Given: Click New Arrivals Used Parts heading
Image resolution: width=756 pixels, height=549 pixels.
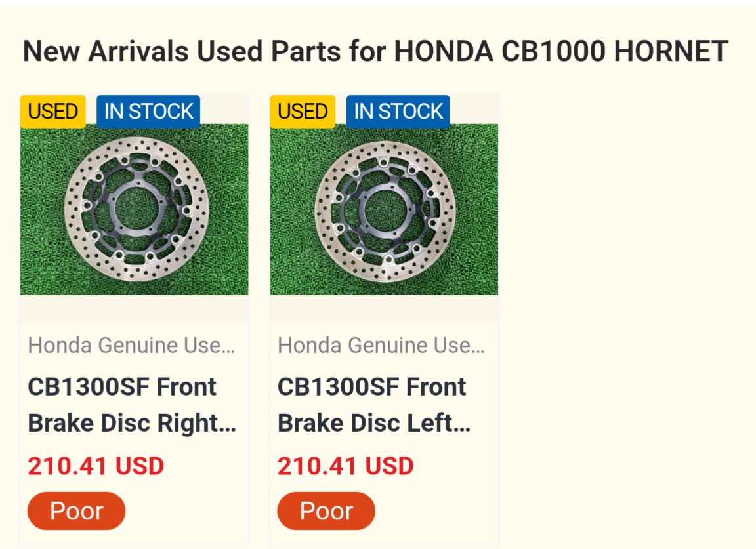Looking at the screenshot, I should 375,51.
